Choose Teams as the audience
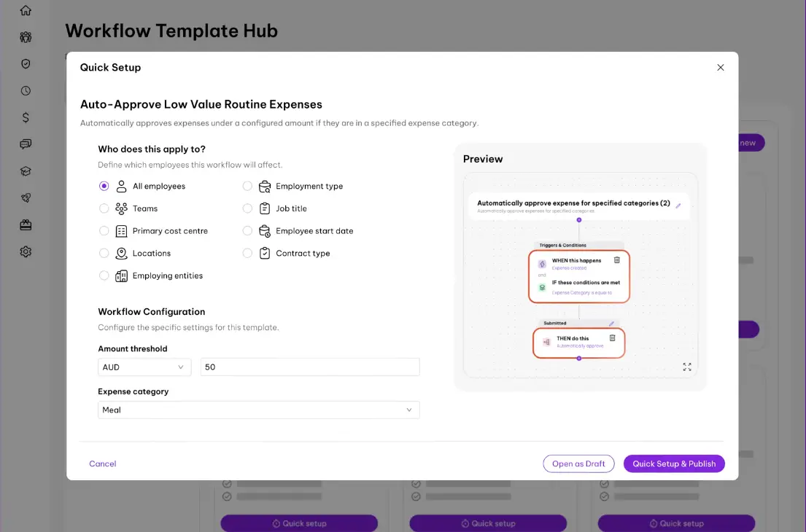806x532 pixels. (x=104, y=208)
